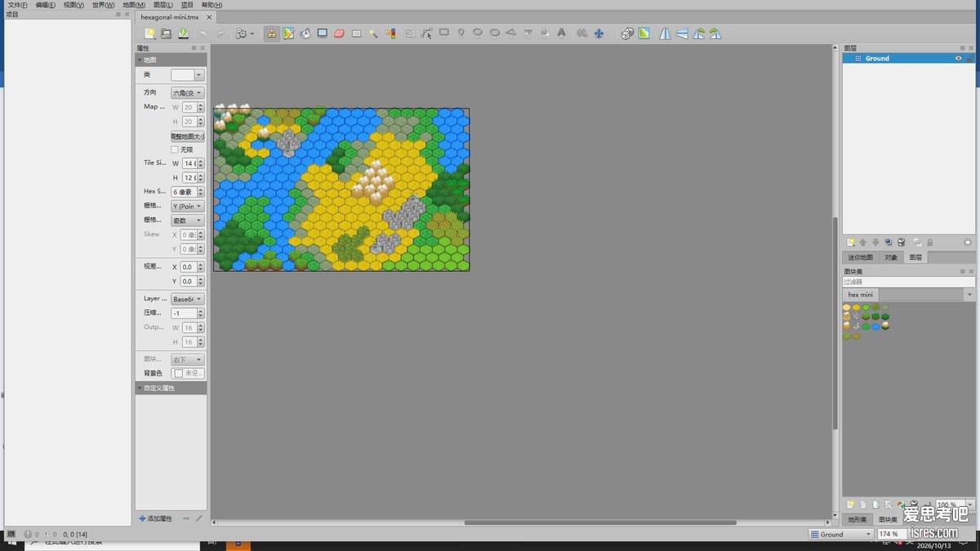
Task: Click the horizontal map scrollbar
Action: pyautogui.click(x=600, y=522)
